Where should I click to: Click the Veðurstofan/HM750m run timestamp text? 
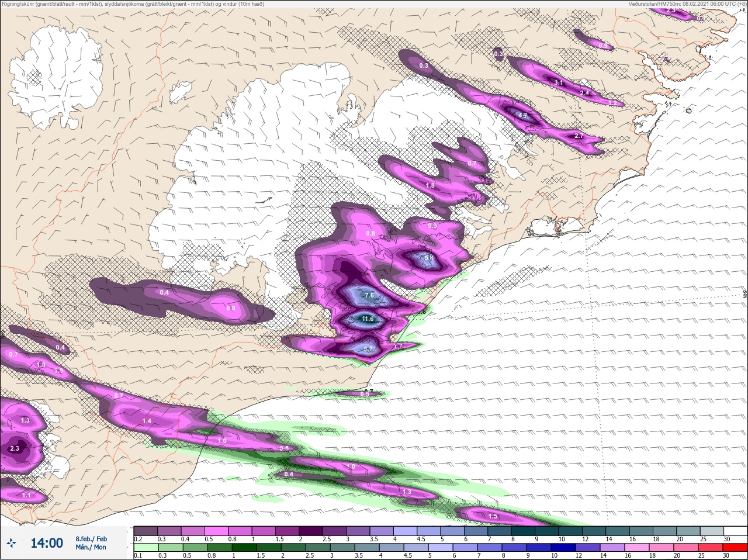pyautogui.click(x=687, y=4)
